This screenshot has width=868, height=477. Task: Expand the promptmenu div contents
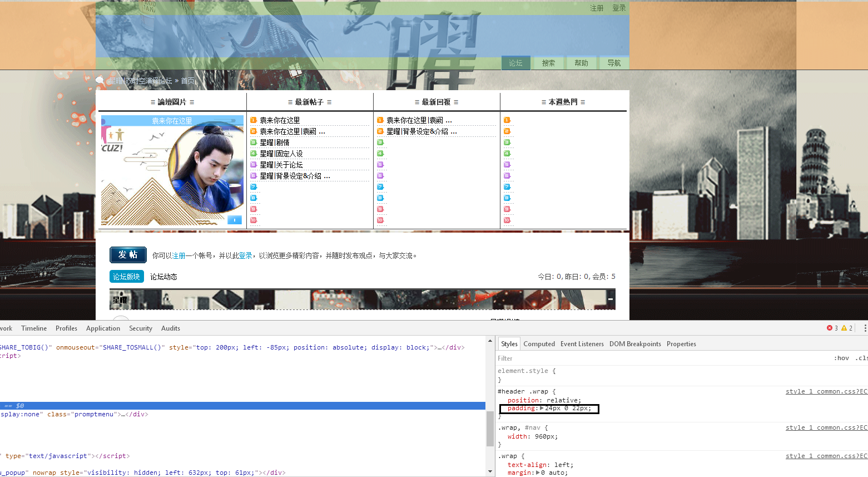click(x=124, y=414)
